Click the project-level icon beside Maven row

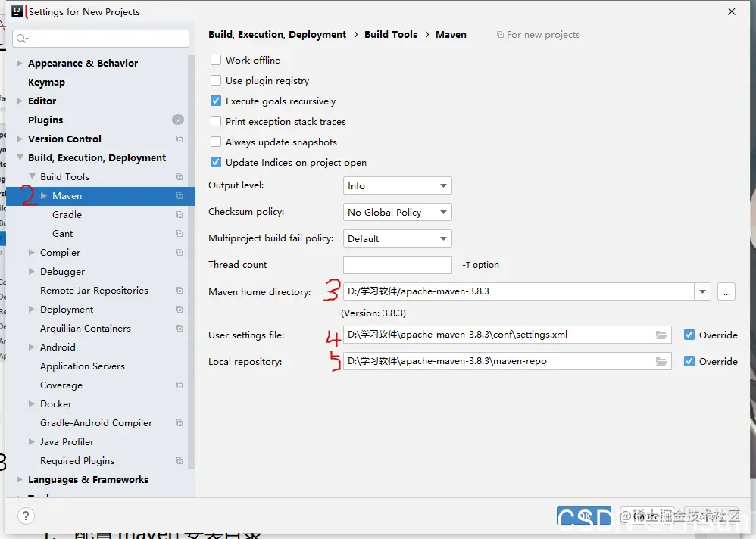tap(180, 195)
